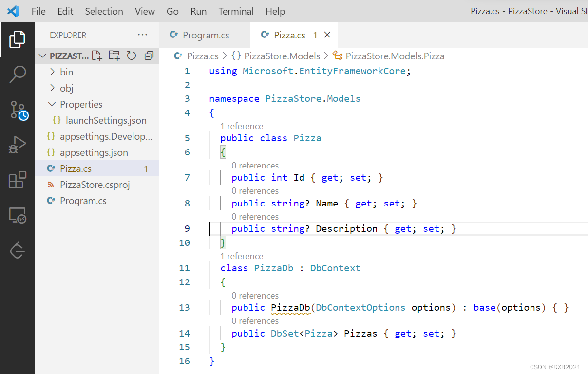Click '0 references' CodeLens above Id property

[255, 166]
